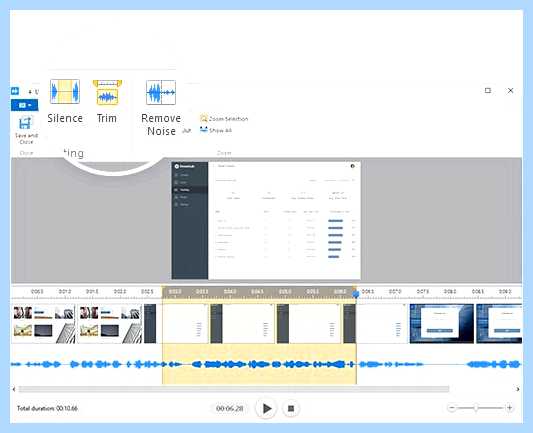Select the second photo collage slide thumbnail
533x433 pixels.
point(110,324)
